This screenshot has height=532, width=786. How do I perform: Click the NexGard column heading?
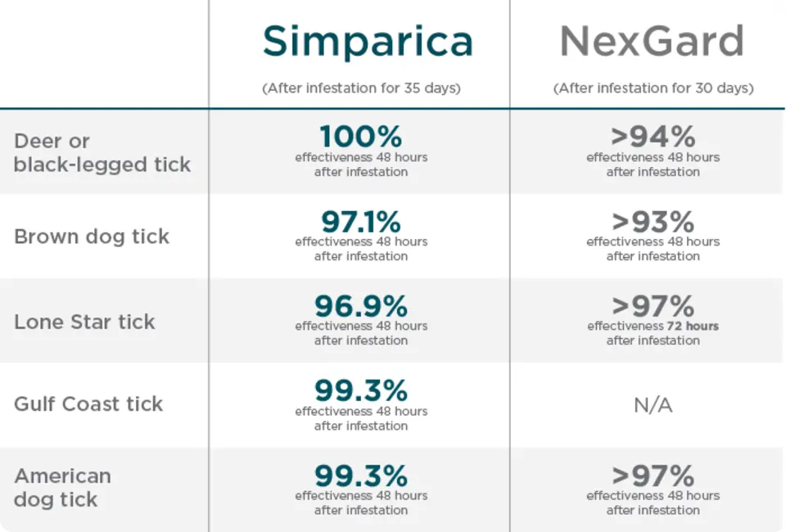(652, 42)
